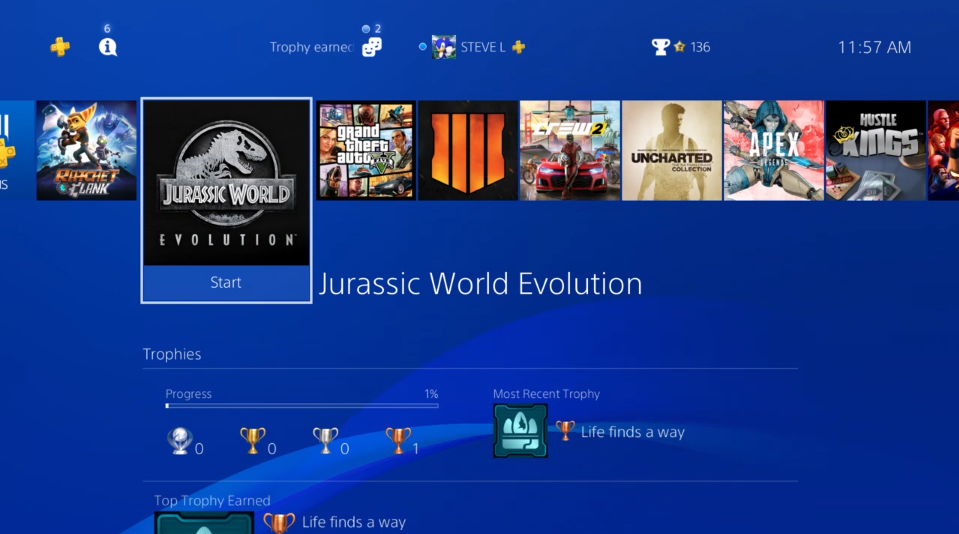Click the bronze trophy count icon
The height and width of the screenshot is (534, 959).
click(x=398, y=440)
